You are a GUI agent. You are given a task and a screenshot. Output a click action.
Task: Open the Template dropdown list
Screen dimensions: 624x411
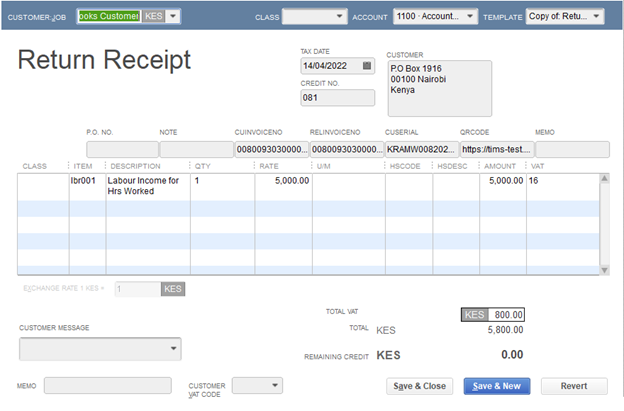pos(597,17)
